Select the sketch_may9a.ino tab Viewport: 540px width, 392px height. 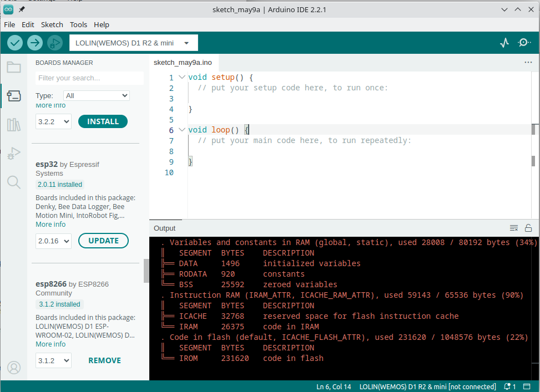pos(183,63)
